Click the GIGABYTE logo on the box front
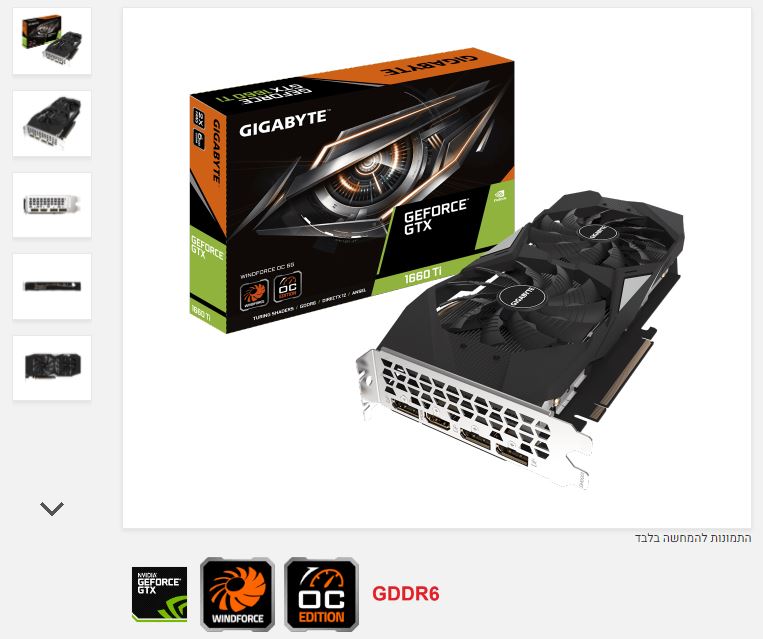 (x=283, y=124)
